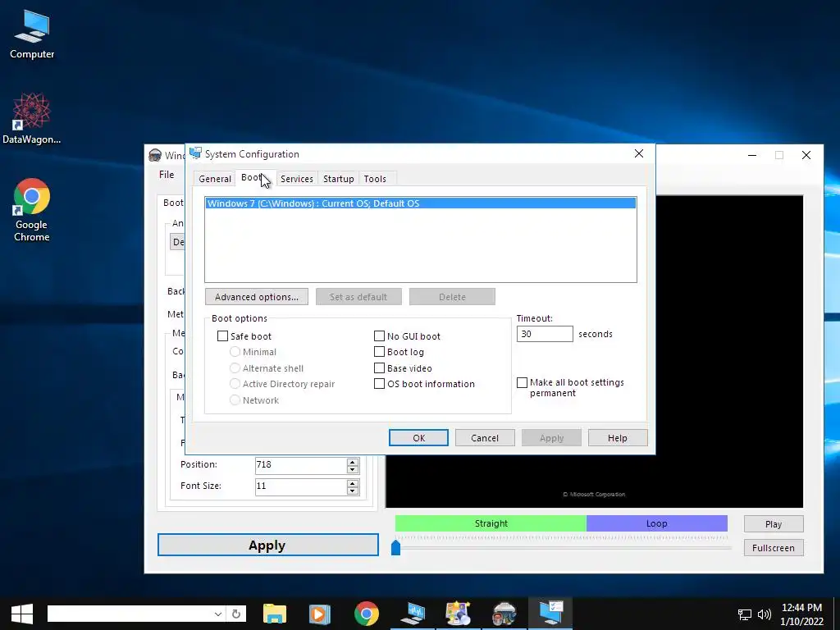Increase Font Size with the up arrow
This screenshot has height=630, width=840.
pyautogui.click(x=353, y=482)
